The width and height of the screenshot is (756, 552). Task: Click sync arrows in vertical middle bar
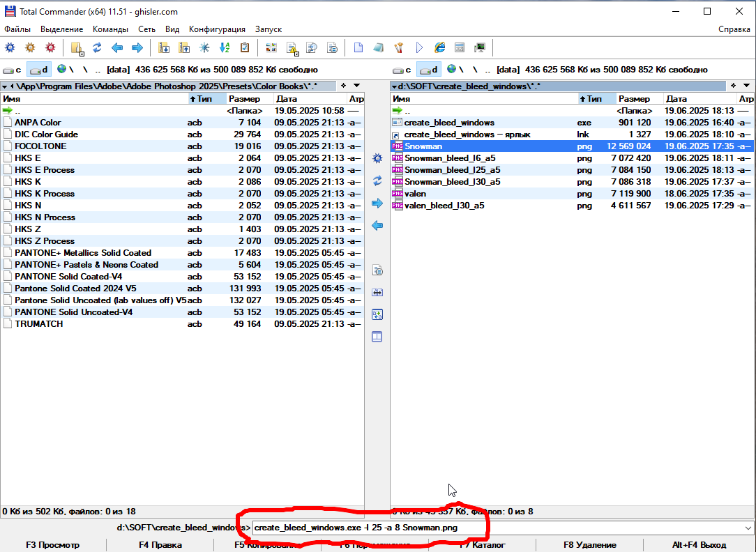(377, 181)
